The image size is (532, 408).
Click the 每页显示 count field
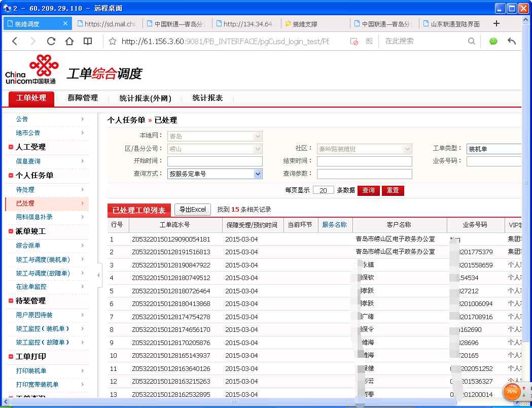(x=324, y=190)
